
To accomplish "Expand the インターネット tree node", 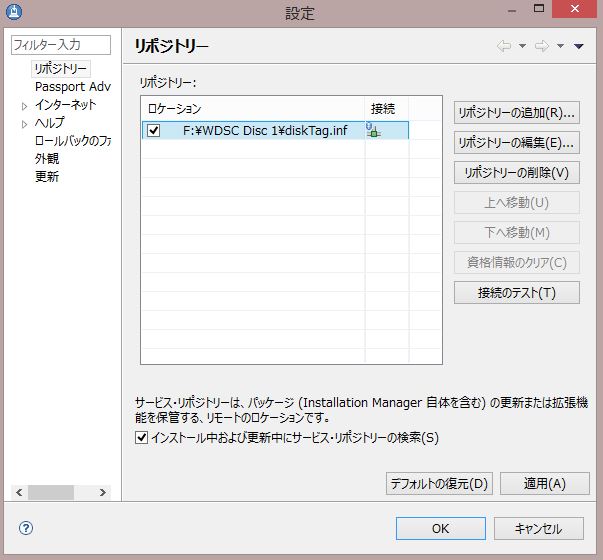I will [x=24, y=106].
